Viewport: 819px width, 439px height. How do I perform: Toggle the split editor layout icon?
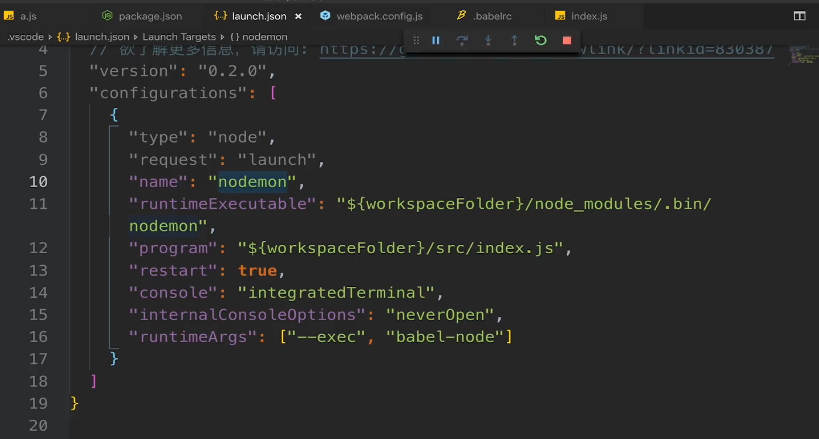click(799, 16)
